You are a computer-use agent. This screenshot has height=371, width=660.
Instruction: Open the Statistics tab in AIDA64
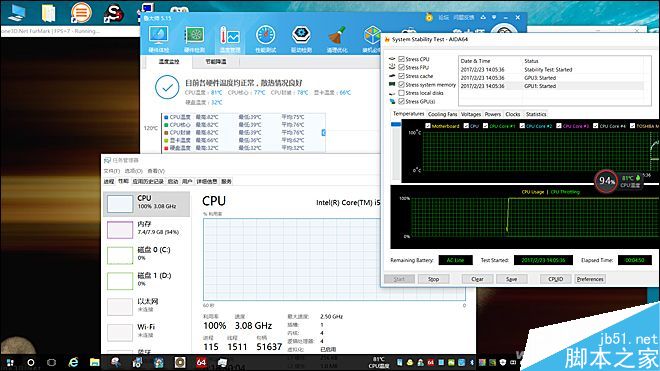[536, 114]
